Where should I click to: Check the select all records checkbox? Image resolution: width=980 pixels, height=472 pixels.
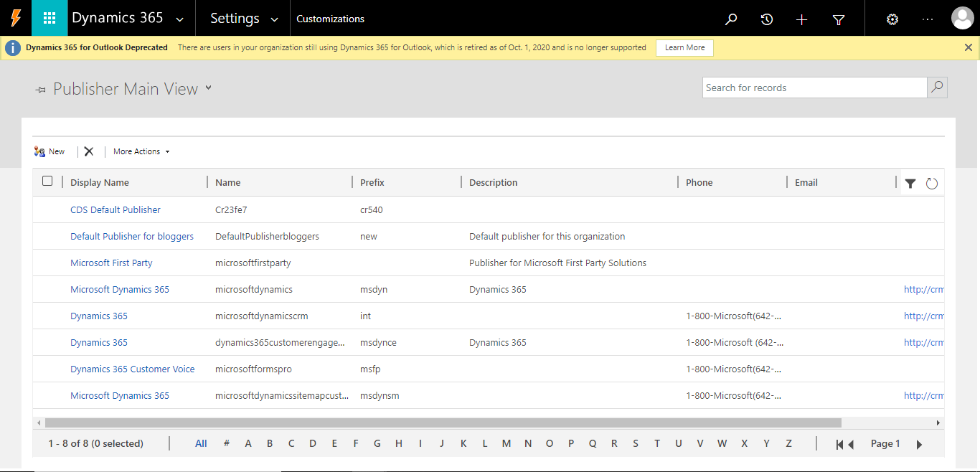point(47,181)
